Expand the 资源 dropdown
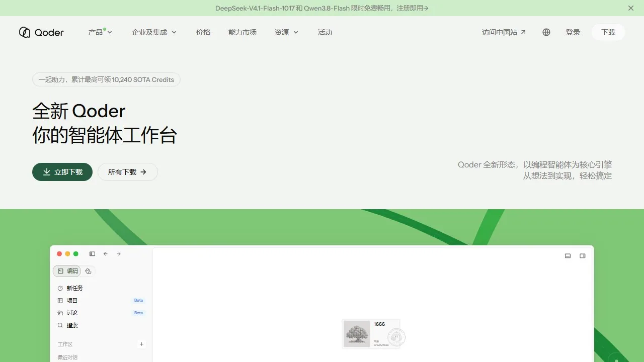The image size is (644, 362). [x=286, y=32]
